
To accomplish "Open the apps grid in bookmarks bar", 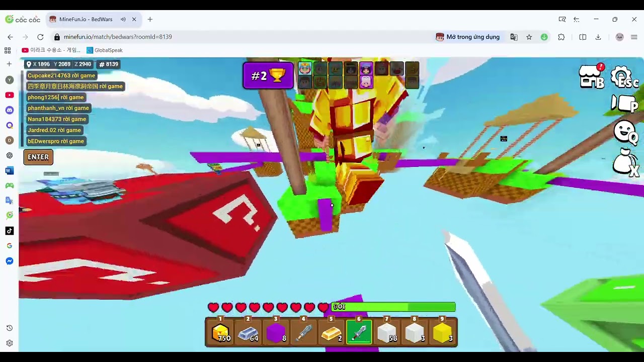I will pos(8,50).
